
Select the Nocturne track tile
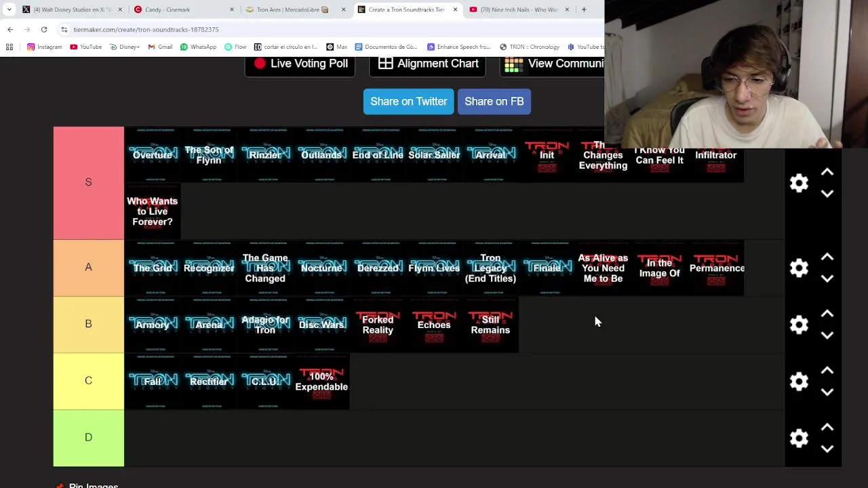(321, 268)
